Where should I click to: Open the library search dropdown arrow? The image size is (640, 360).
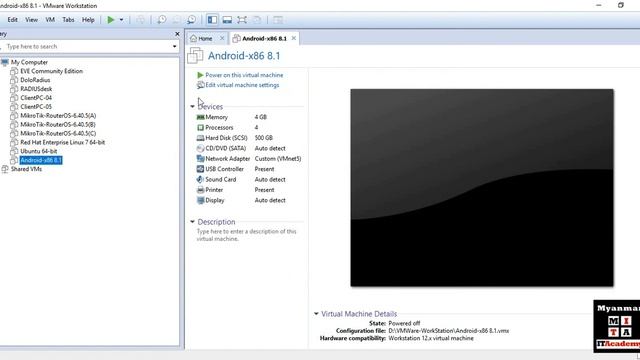pos(175,46)
